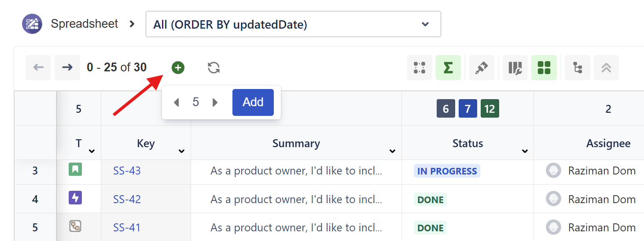The image size is (644, 241).
Task: Click the hierarchy tree icon
Action: click(x=578, y=68)
